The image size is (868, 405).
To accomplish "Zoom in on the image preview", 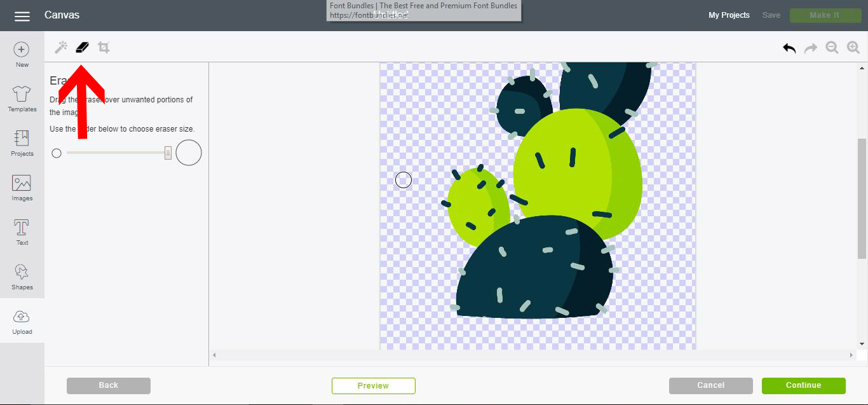I will tap(853, 48).
